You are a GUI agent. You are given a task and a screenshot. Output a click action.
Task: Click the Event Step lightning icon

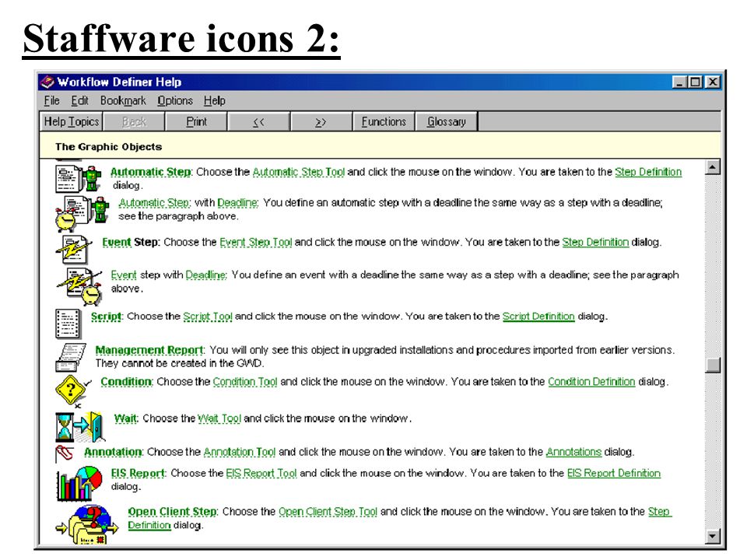[x=73, y=250]
